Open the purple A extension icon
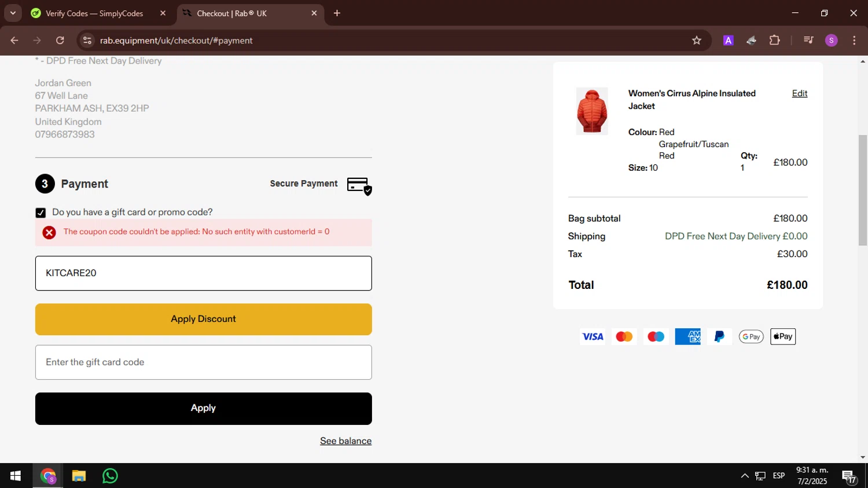This screenshot has height=488, width=868. [x=729, y=41]
